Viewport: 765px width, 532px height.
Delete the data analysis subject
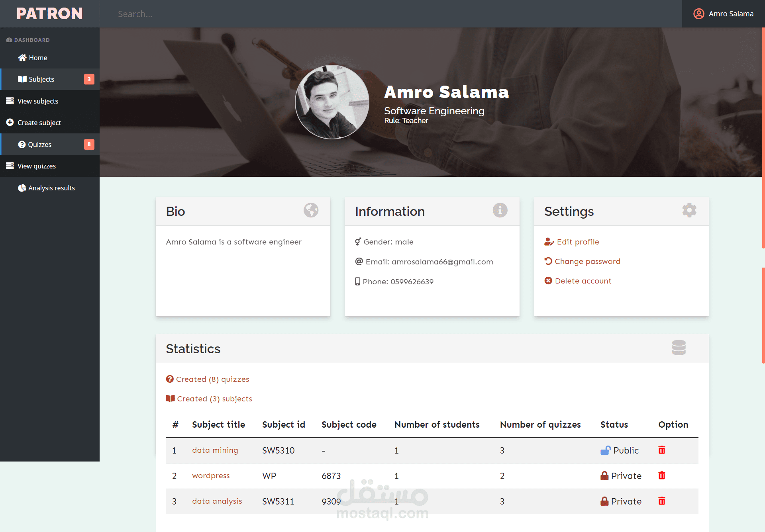pos(661,501)
